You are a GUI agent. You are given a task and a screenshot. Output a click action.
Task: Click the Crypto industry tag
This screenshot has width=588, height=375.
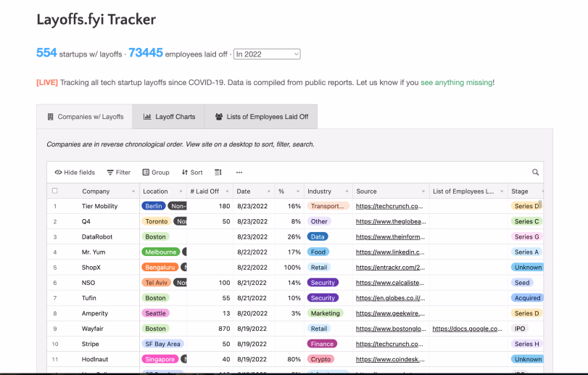click(x=320, y=359)
